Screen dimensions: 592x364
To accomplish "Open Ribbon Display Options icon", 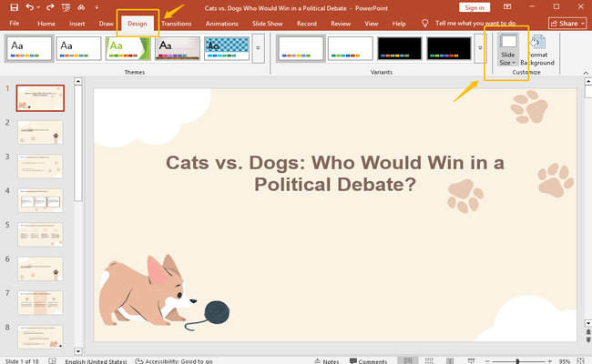I will (507, 7).
